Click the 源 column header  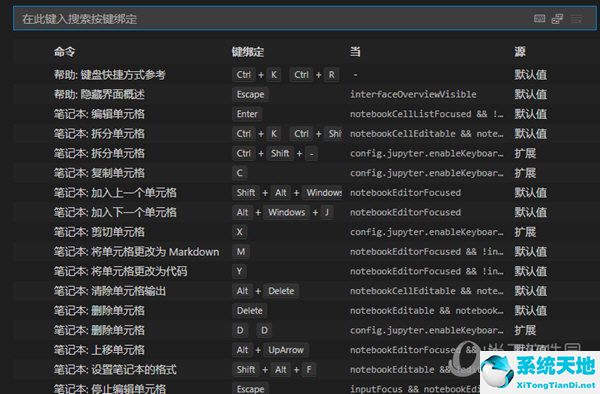(520, 51)
